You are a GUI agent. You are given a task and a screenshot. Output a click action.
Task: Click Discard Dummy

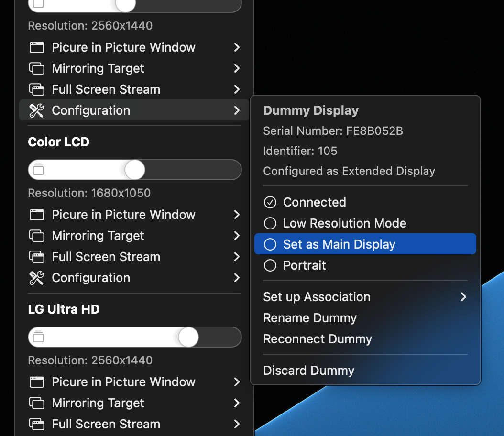(x=308, y=370)
